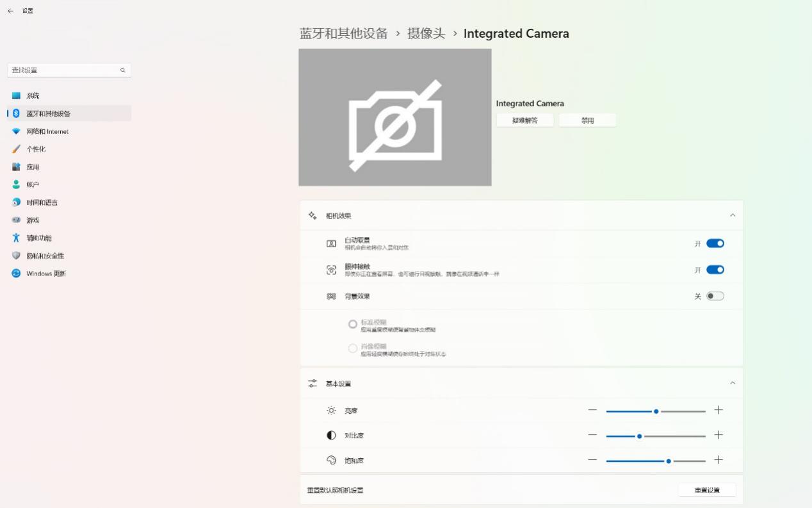This screenshot has height=508, width=812.
Task: Collapse the 相机效果 section
Action: click(x=733, y=215)
